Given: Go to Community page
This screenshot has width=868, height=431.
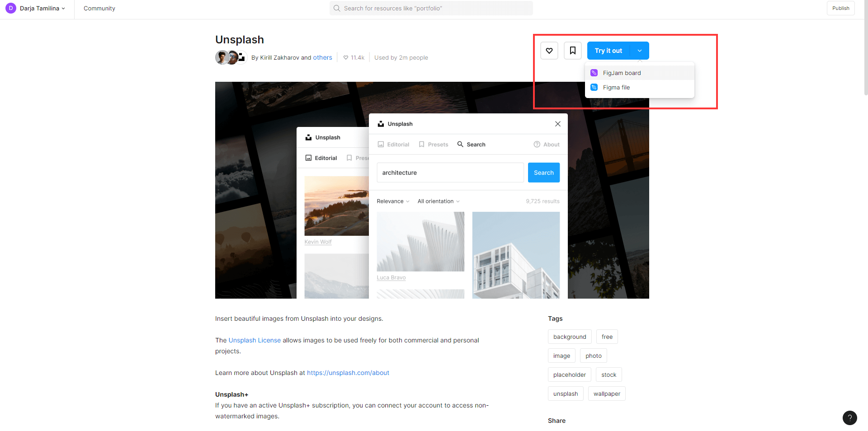Looking at the screenshot, I should (x=99, y=8).
